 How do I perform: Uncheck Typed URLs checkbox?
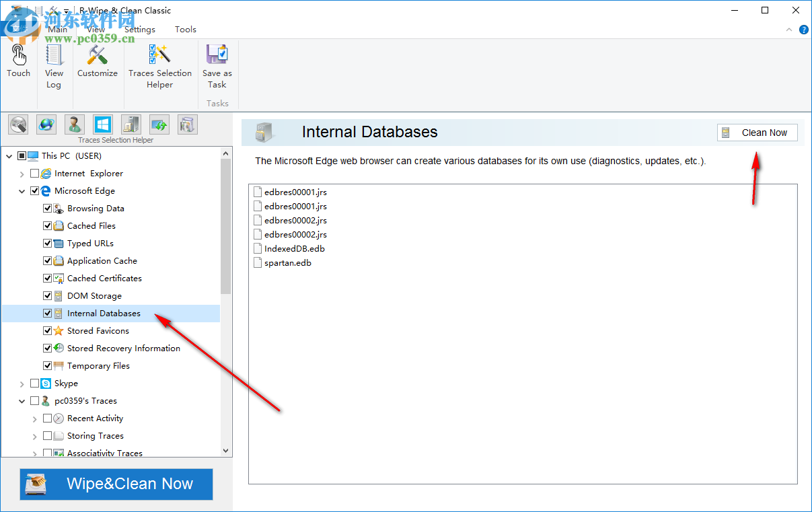tap(48, 244)
